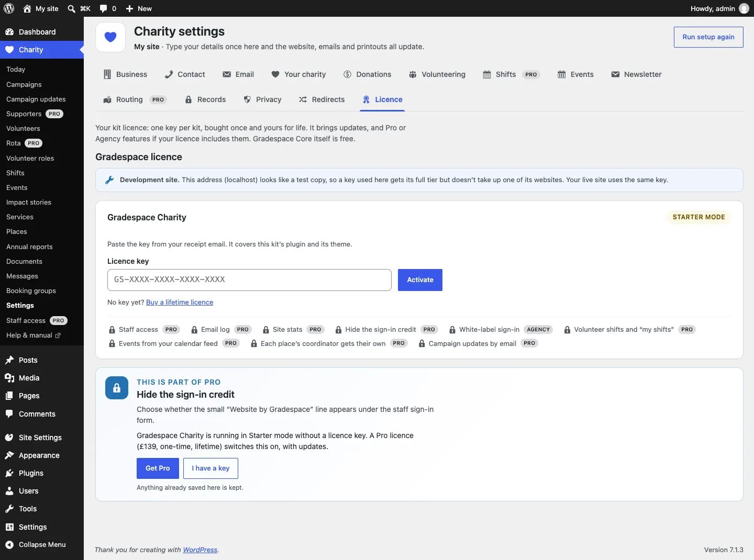Viewport: 754px width, 560px height.
Task: Open the Contact tab
Action: [x=185, y=74]
